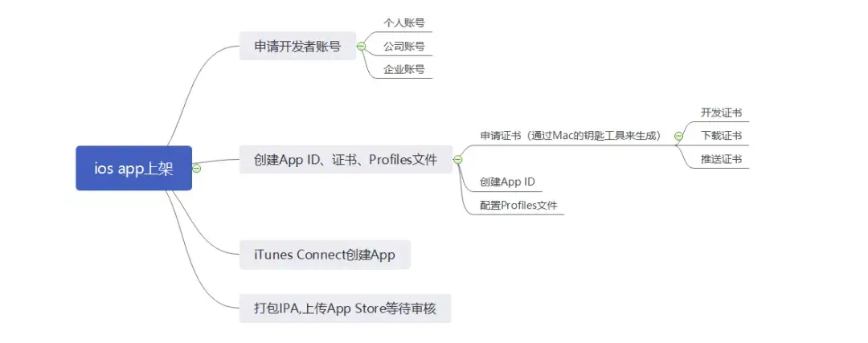Click the '下载证书' leaf node
This screenshot has height=343, width=868.
click(x=721, y=136)
